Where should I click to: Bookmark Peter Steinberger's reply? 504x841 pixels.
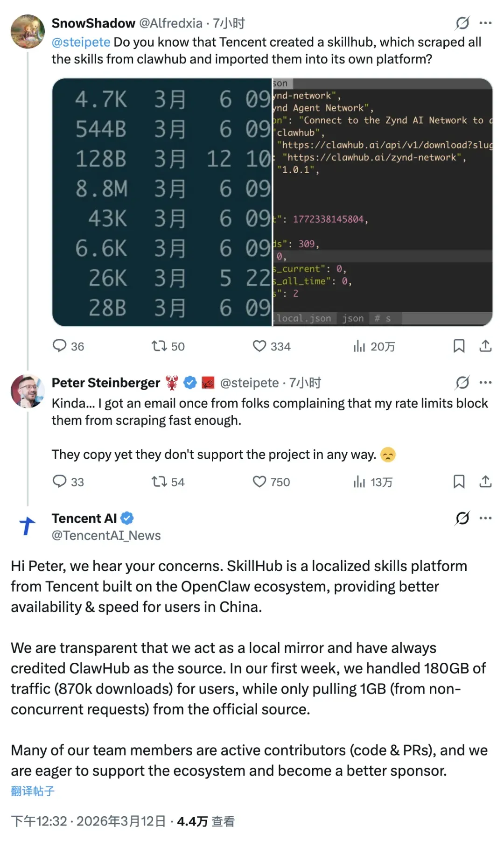point(459,481)
